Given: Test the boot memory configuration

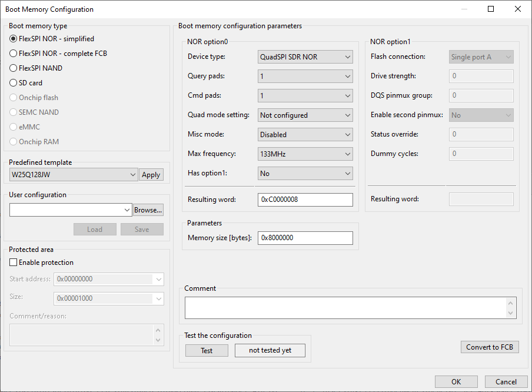Looking at the screenshot, I should 207,350.
